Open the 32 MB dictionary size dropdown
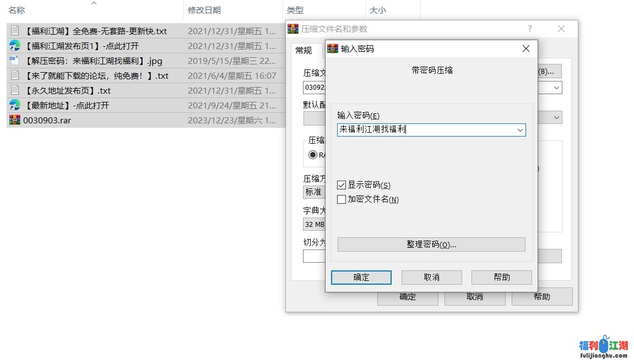The image size is (634, 364). (x=314, y=224)
